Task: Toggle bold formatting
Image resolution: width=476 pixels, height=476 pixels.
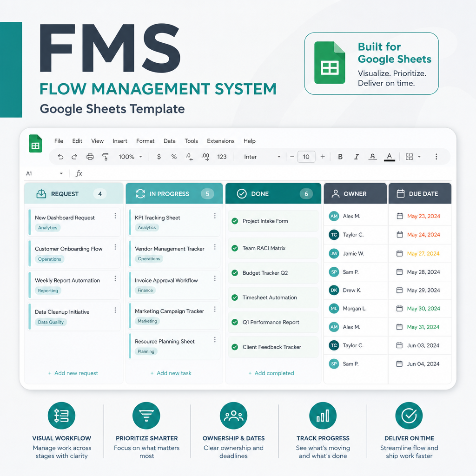Action: coord(340,157)
